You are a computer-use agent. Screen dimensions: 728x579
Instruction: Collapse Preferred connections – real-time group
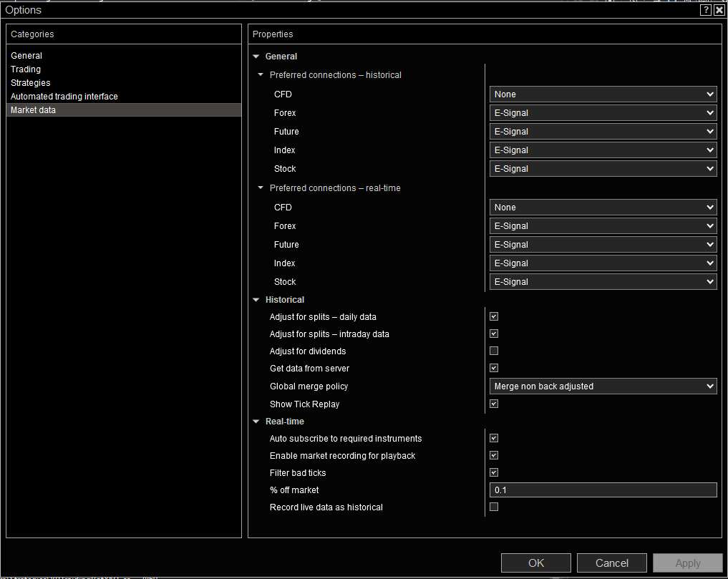tap(261, 188)
